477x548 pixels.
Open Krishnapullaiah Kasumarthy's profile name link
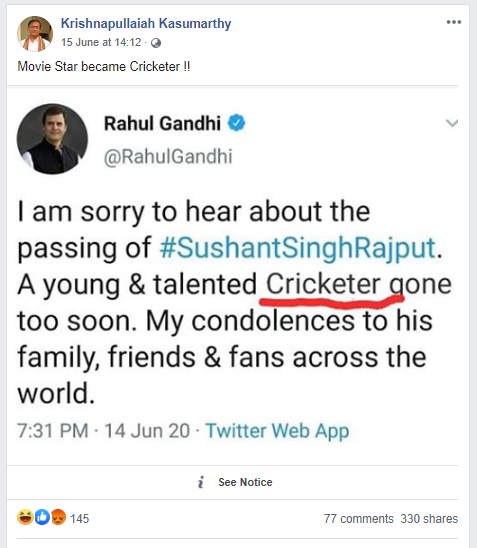[146, 23]
